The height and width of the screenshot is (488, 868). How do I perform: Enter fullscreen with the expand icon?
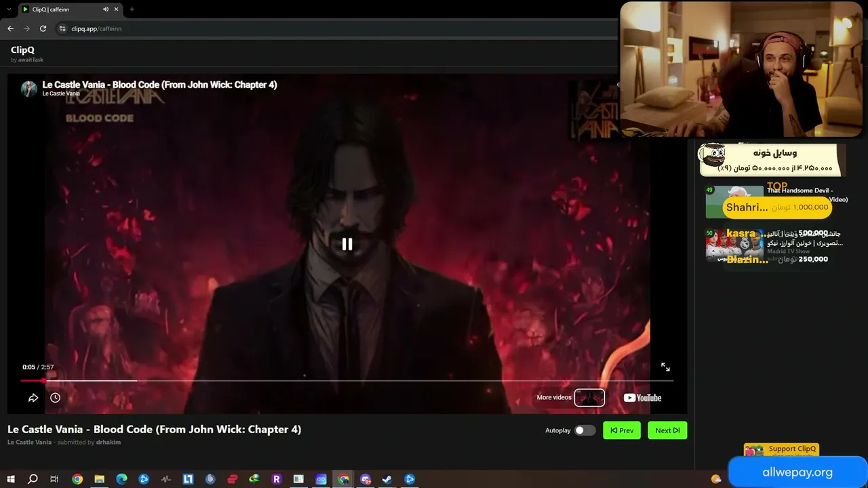665,367
